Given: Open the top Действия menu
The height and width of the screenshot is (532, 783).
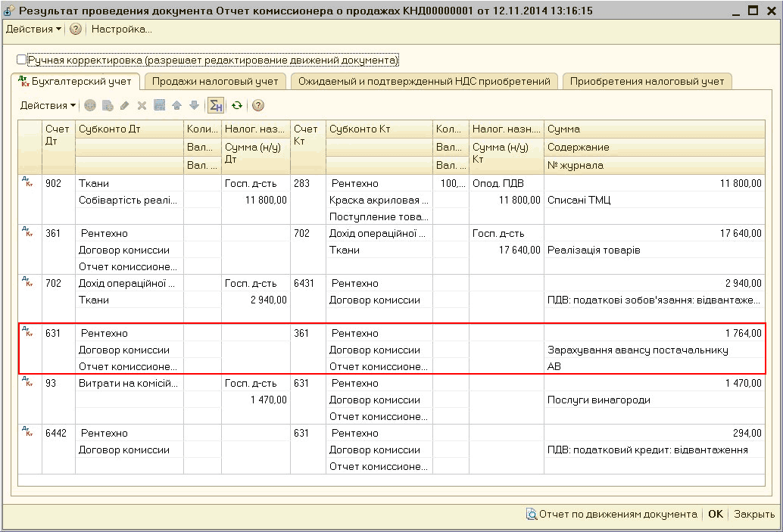Looking at the screenshot, I should [33, 29].
